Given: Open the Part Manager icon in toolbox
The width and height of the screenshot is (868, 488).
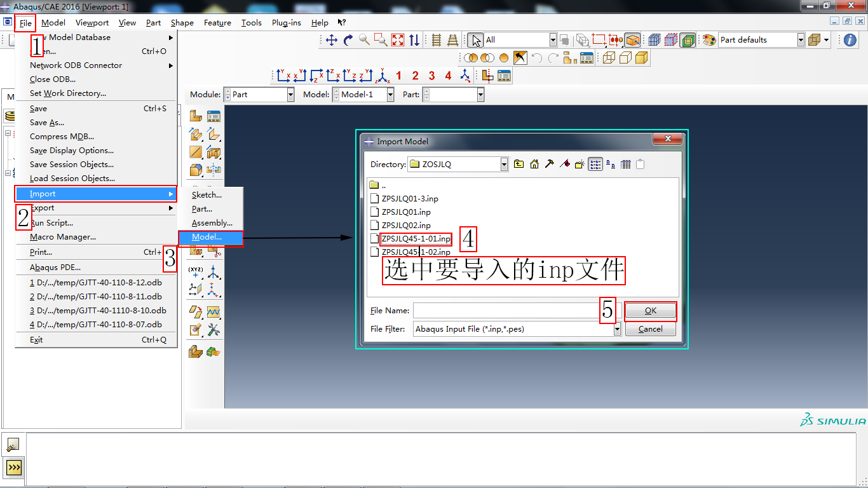Looking at the screenshot, I should [214, 116].
